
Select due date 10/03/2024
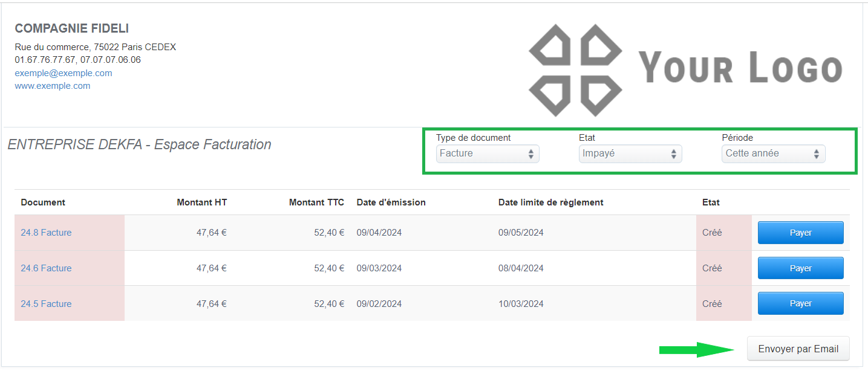(x=521, y=304)
